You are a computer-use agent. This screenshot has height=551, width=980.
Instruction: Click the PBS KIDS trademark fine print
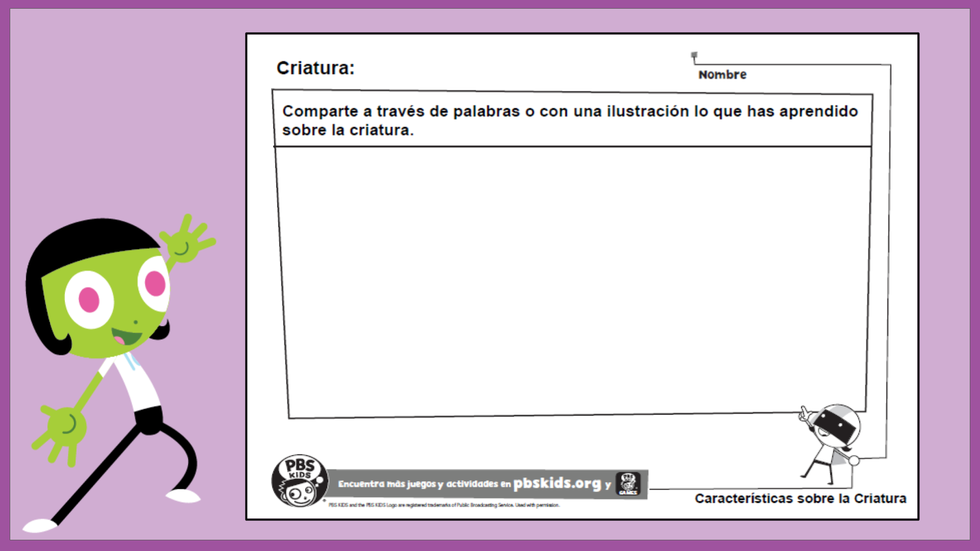tap(444, 505)
